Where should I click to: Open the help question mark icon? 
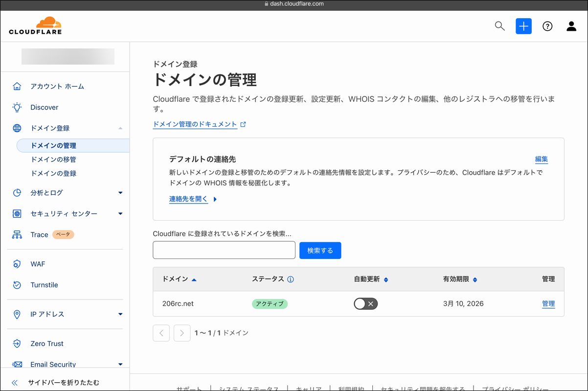tap(547, 26)
